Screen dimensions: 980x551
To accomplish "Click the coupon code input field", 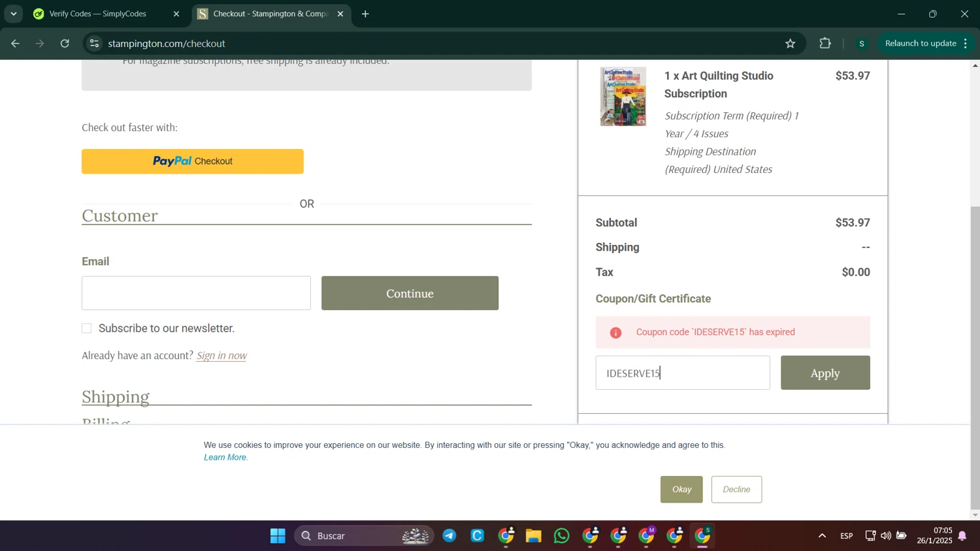I will pos(683,373).
